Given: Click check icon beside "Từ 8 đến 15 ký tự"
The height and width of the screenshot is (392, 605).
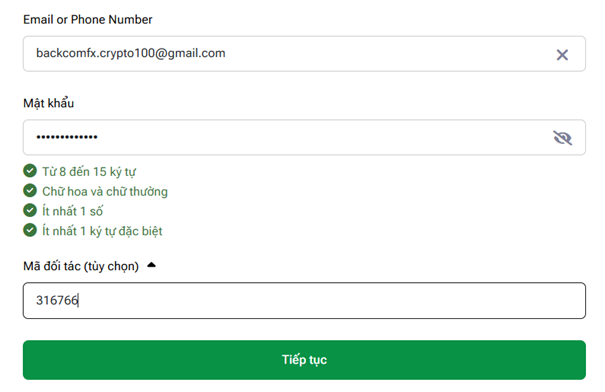Looking at the screenshot, I should click(30, 171).
